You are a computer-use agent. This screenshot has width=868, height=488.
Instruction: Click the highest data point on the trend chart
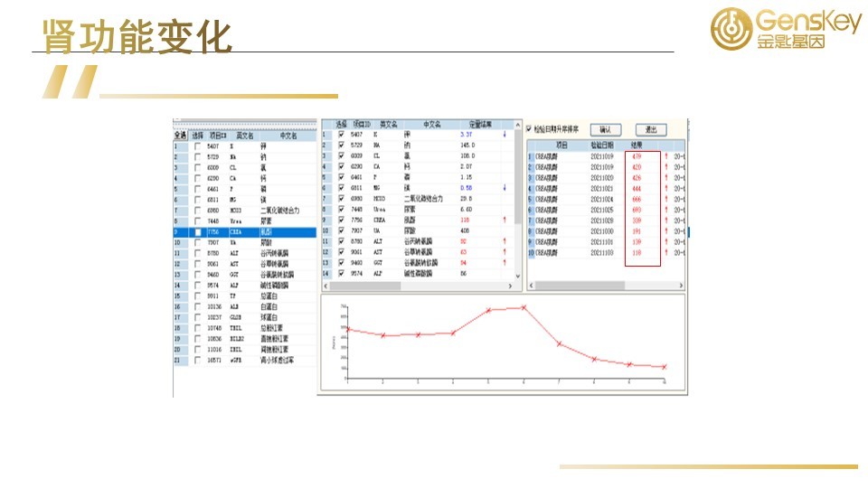pyautogui.click(x=524, y=307)
